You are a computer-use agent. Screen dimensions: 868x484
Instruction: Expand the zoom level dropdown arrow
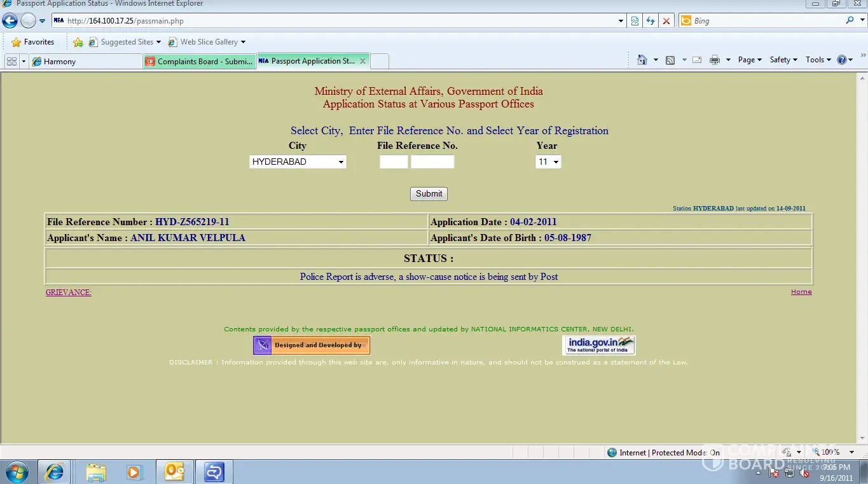tap(853, 452)
